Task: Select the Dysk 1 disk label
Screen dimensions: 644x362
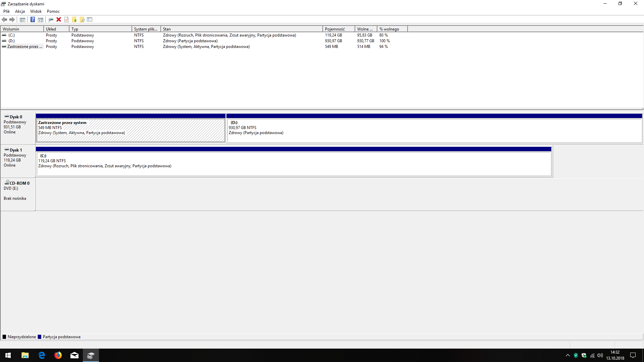Action: 18,161
